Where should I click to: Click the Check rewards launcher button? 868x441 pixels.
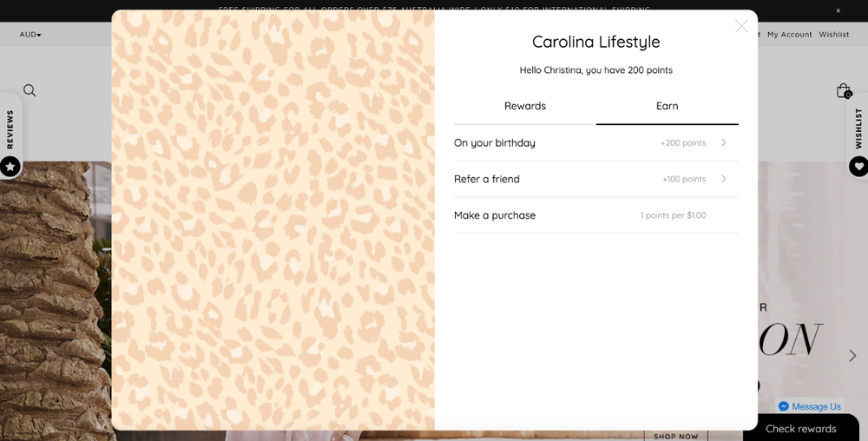[800, 429]
